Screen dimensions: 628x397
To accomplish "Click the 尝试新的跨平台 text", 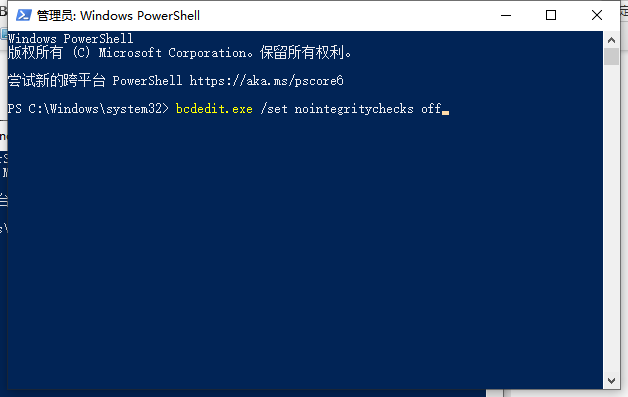I will coord(56,81).
